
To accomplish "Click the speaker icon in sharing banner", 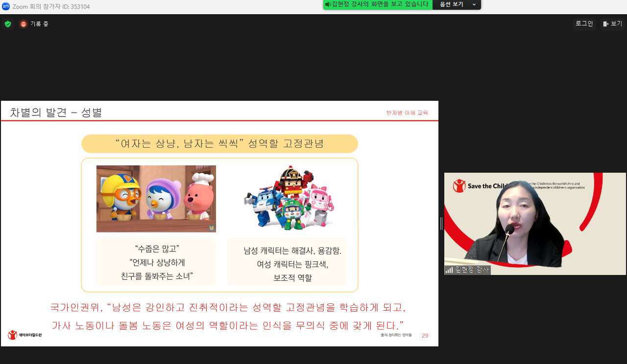I will pos(328,4).
